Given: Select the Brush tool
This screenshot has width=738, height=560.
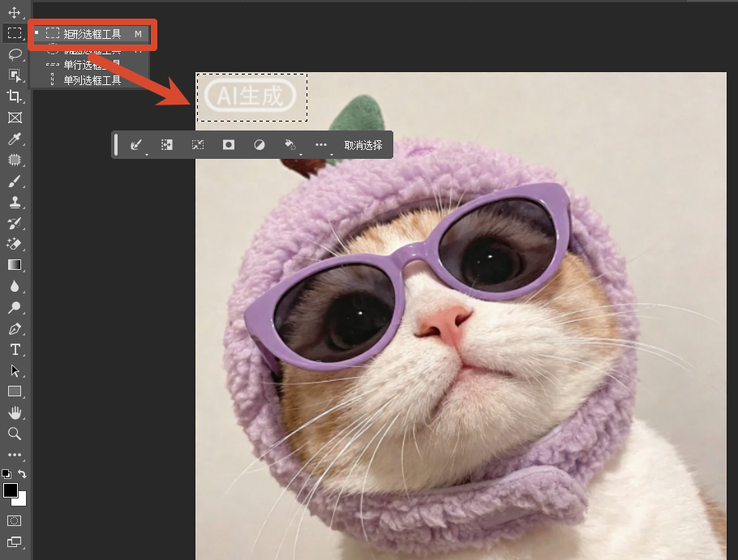Looking at the screenshot, I should (x=15, y=181).
